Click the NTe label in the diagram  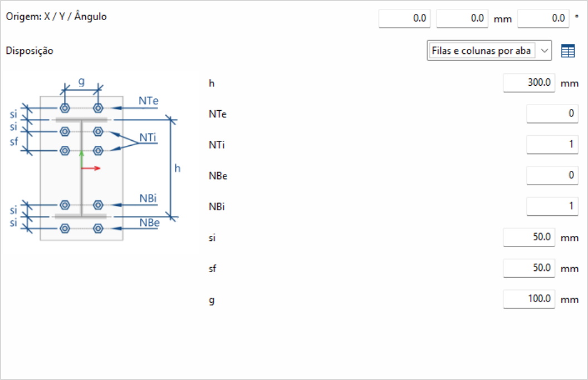coord(149,101)
